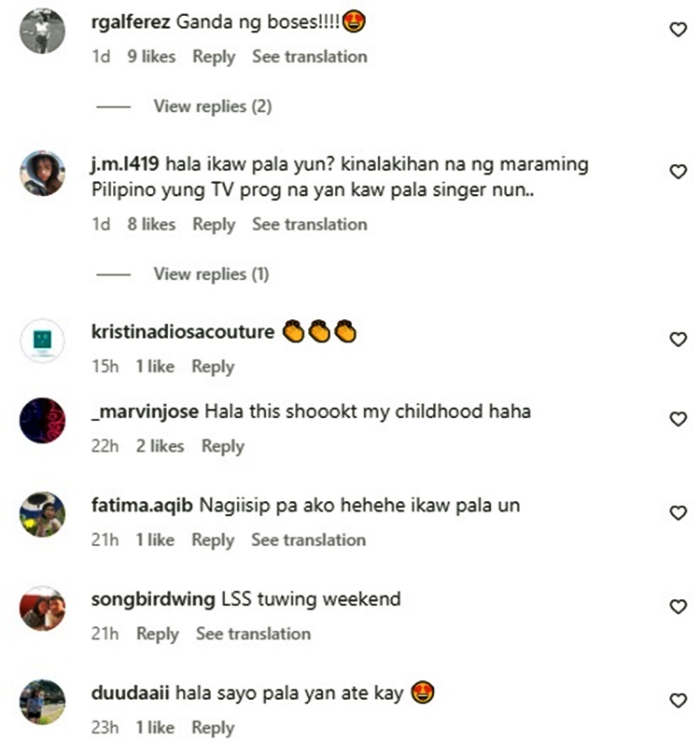
Task: View the 8 likes on j.m.l419's comment
Action: point(151,224)
